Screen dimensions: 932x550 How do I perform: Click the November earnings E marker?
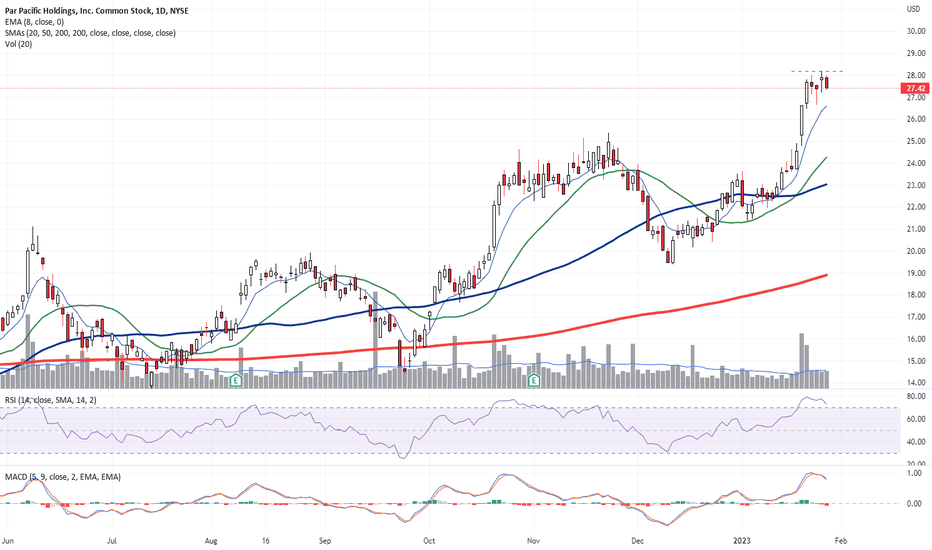[534, 381]
